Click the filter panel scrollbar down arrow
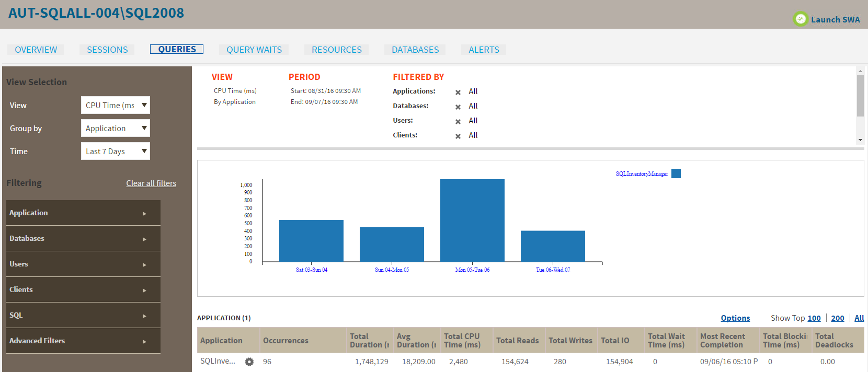This screenshot has height=372, width=868. tap(860, 140)
